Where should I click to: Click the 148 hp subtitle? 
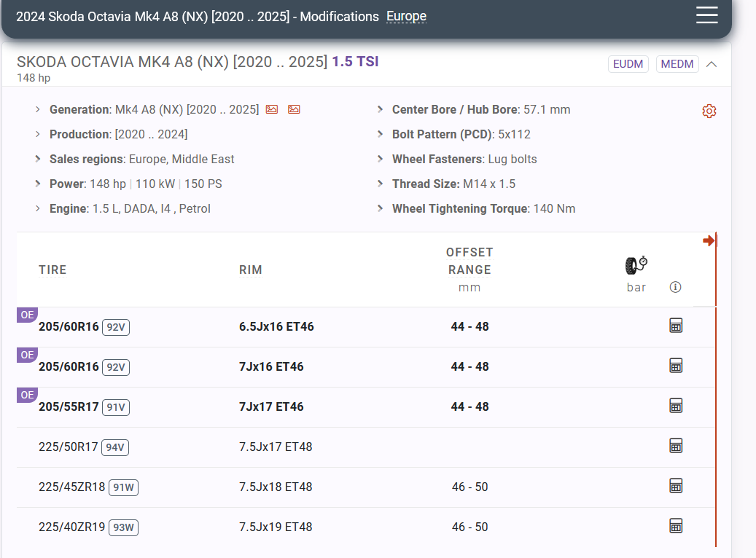[34, 77]
